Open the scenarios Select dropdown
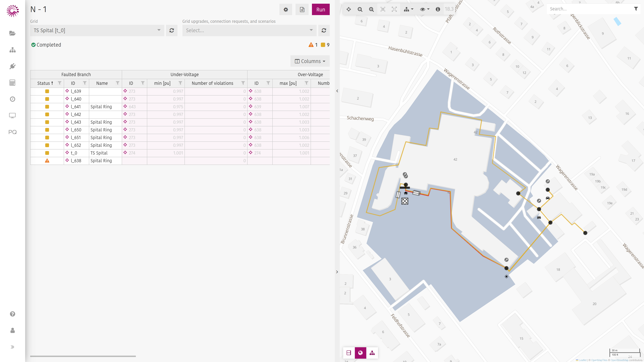 [x=249, y=31]
